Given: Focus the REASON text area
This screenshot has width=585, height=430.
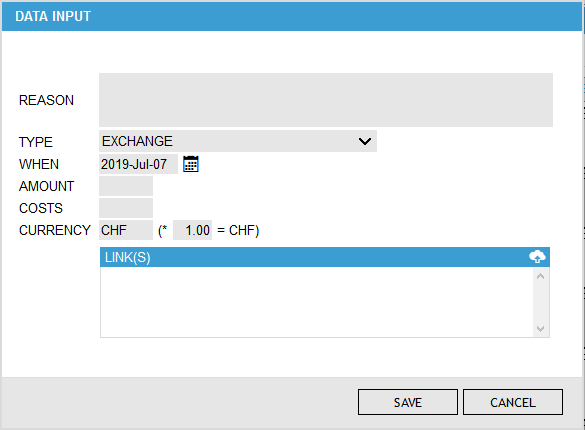Looking at the screenshot, I should pos(326,100).
